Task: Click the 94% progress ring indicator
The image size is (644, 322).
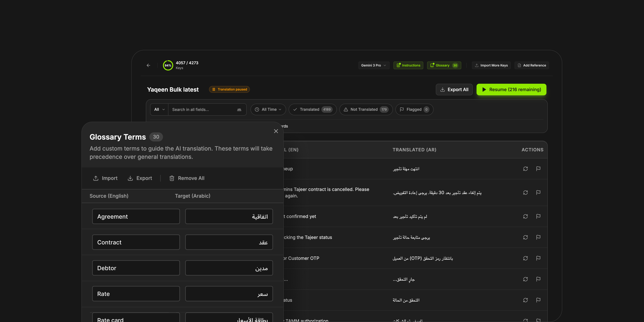Action: [x=168, y=65]
